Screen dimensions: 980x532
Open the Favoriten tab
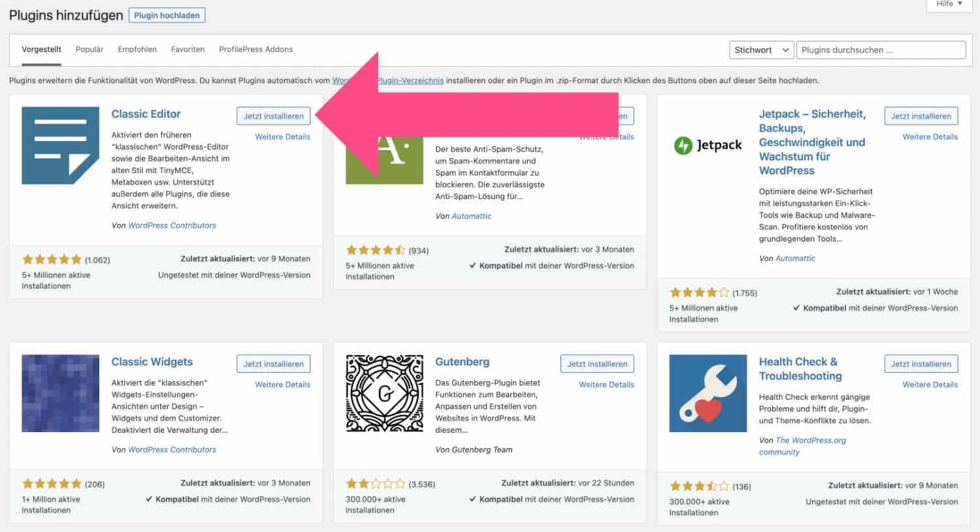188,49
